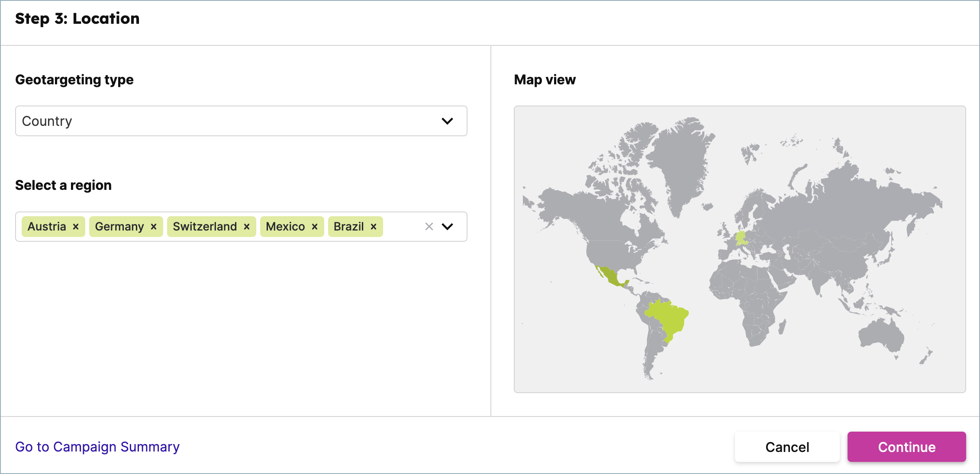Viewport: 980px width, 474px height.
Task: Remove the Germany tag
Action: 153,227
